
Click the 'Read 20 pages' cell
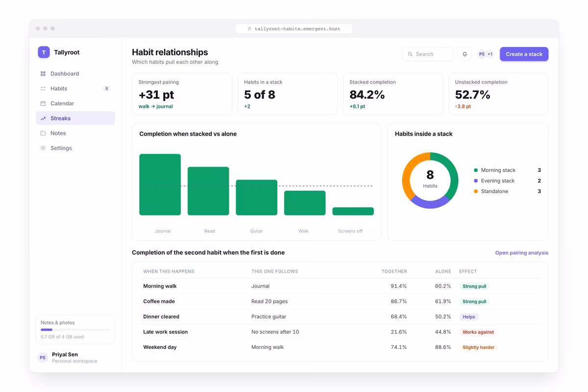click(x=269, y=301)
